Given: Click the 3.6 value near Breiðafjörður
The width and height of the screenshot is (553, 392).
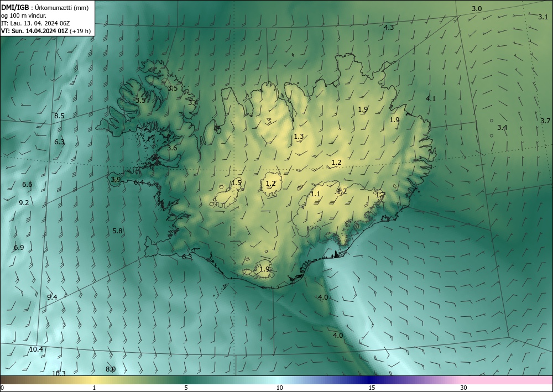Looking at the screenshot, I should 172,148.
